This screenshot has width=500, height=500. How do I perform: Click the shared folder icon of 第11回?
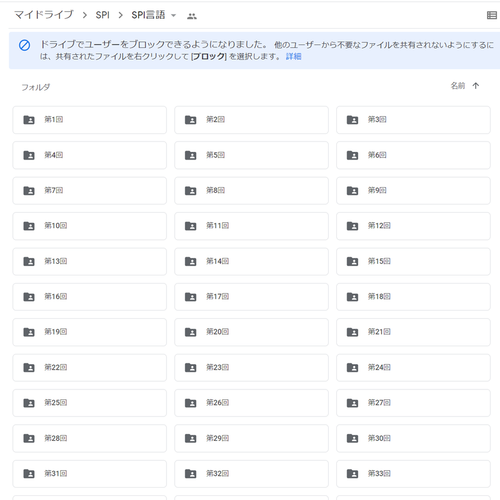pos(191,226)
